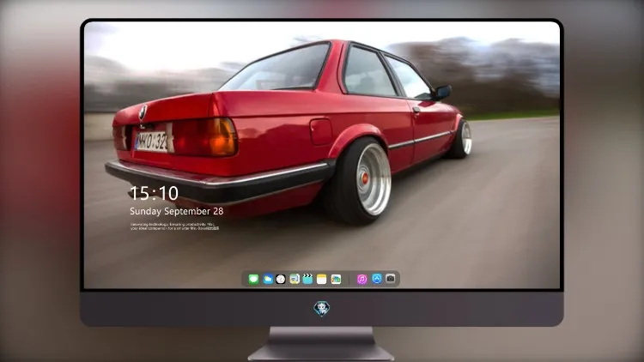Open the clapperboard video app in dock
The image size is (644, 362).
click(x=307, y=279)
